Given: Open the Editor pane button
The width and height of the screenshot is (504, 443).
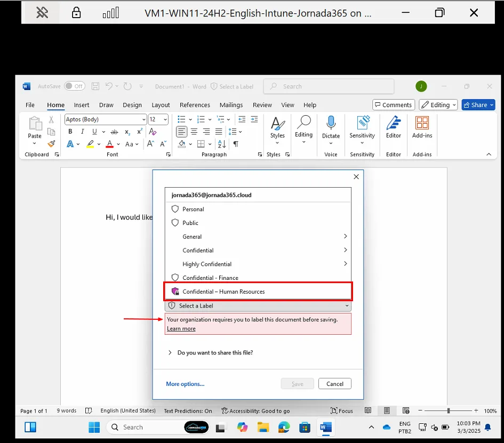Looking at the screenshot, I should 394,127.
